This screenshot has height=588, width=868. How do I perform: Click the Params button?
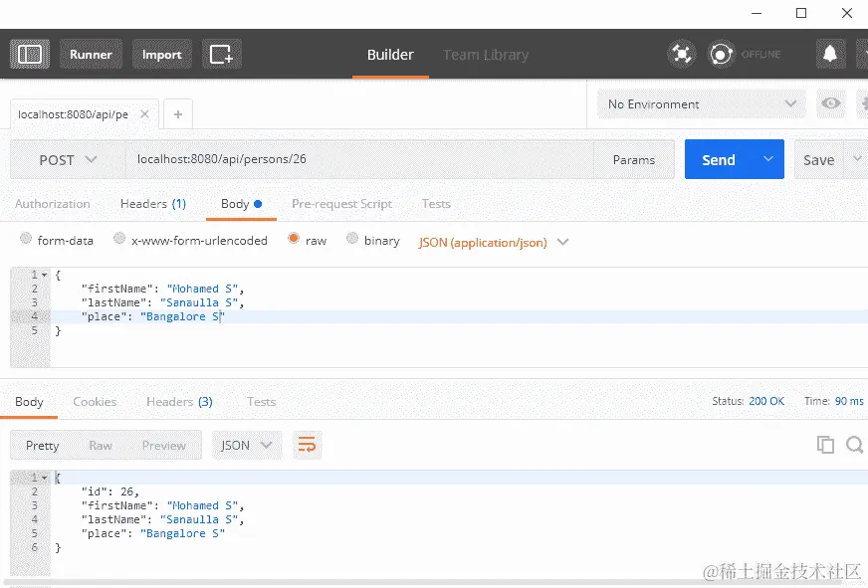[x=634, y=160]
